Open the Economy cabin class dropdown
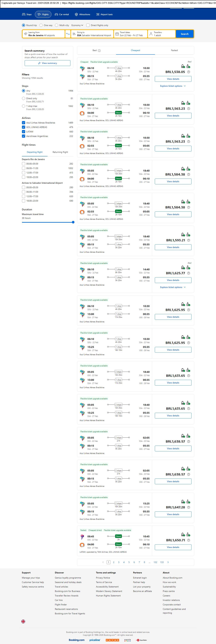The width and height of the screenshot is (216, 644). click(x=77, y=25)
